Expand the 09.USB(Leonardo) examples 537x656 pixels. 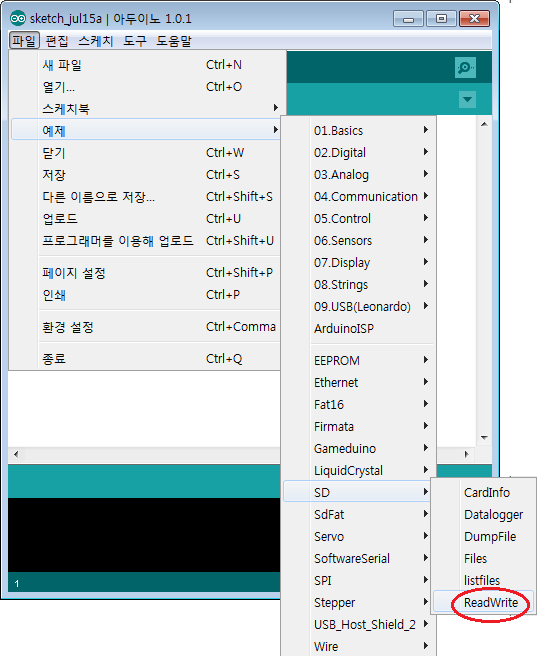coord(359,307)
